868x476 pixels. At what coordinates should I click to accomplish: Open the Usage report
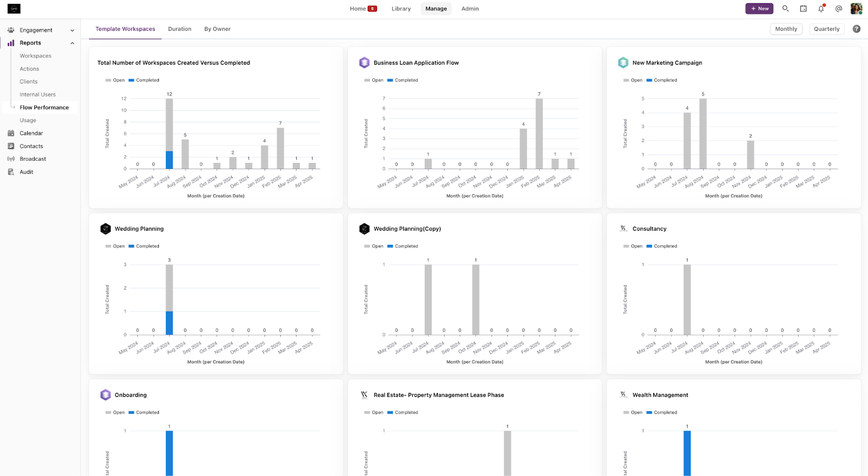(28, 120)
